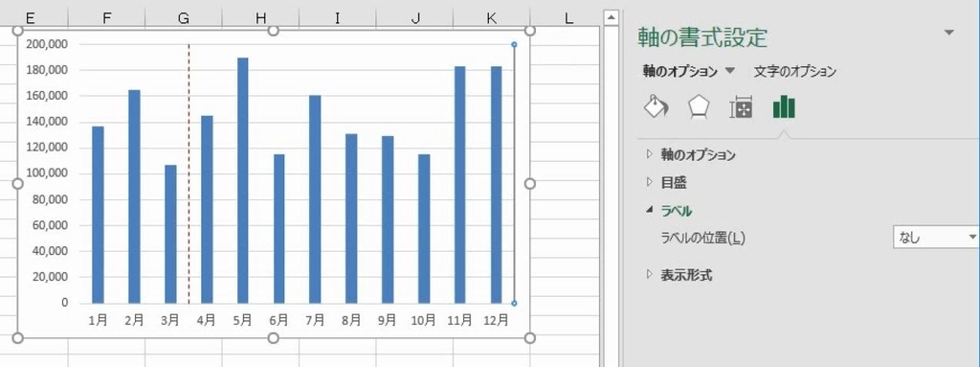
Task: Click the 11月 bar in the chart
Action: [x=460, y=185]
